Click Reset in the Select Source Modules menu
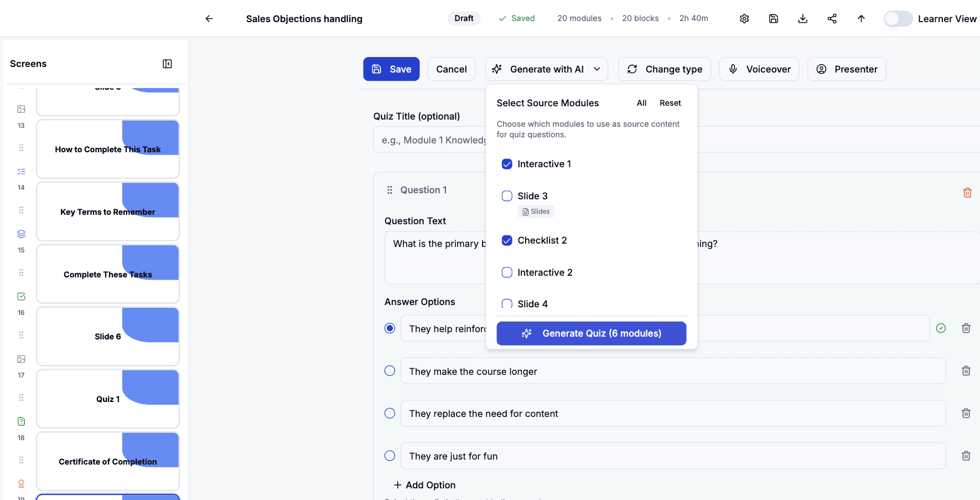Viewport: 980px width, 500px height. (x=670, y=103)
